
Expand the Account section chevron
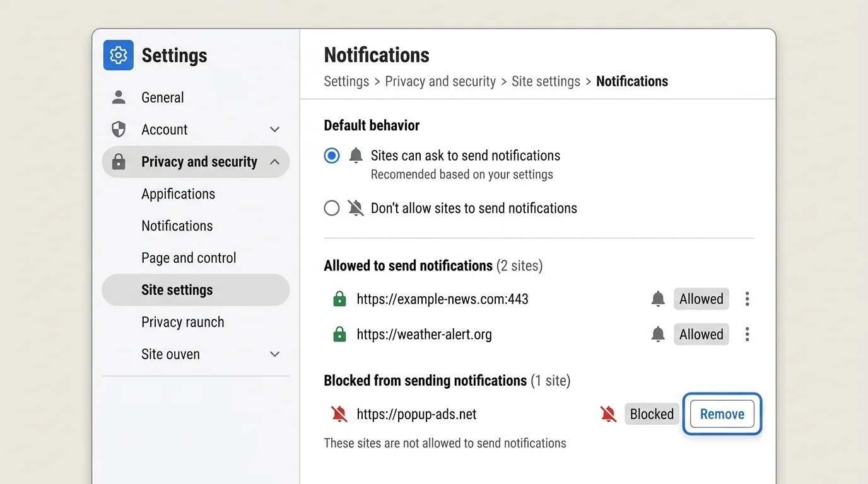pyautogui.click(x=274, y=129)
